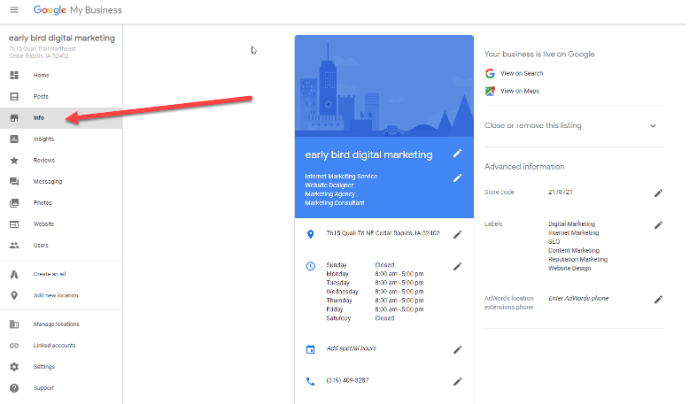Click View on Search link
Image resolution: width=688 pixels, height=404 pixels.
(x=521, y=73)
